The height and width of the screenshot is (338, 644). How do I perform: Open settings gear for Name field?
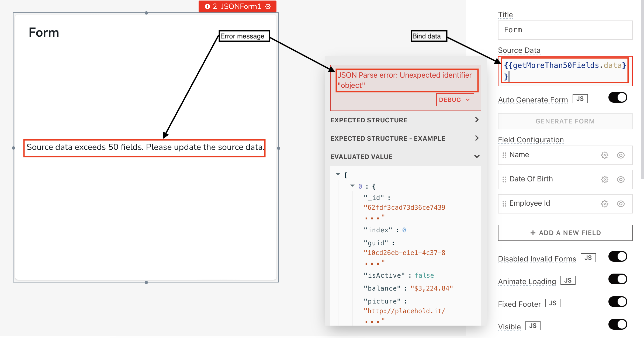[604, 155]
